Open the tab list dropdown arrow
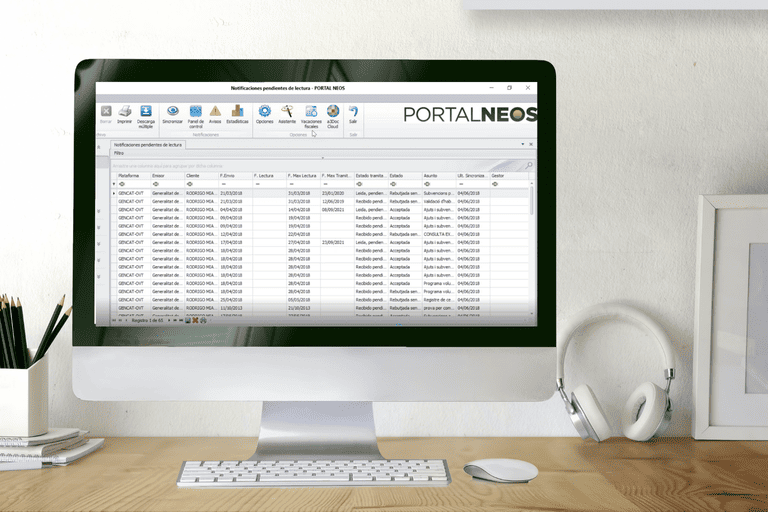768x512 pixels. point(523,145)
